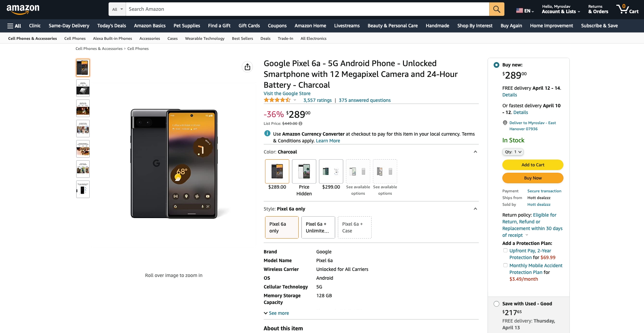644x333 pixels.
Task: Open search category All dropdown
Action: [x=117, y=9]
